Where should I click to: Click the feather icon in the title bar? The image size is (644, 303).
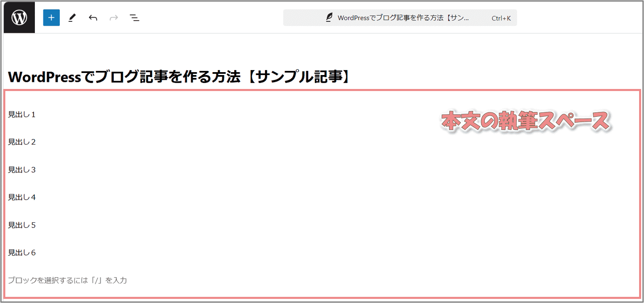[x=329, y=17]
